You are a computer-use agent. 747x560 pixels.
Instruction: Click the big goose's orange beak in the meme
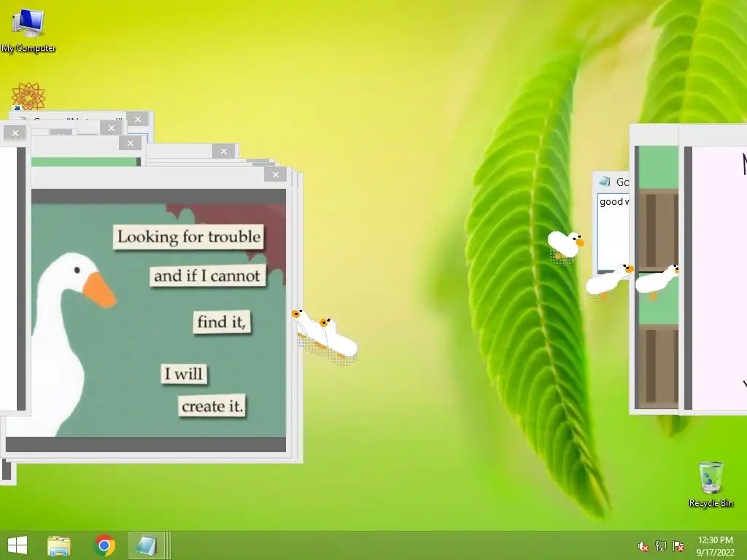98,290
